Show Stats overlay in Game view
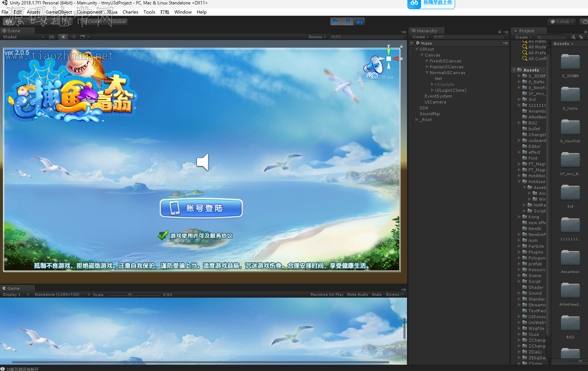Viewport: 588px width, 371px height. (x=377, y=295)
